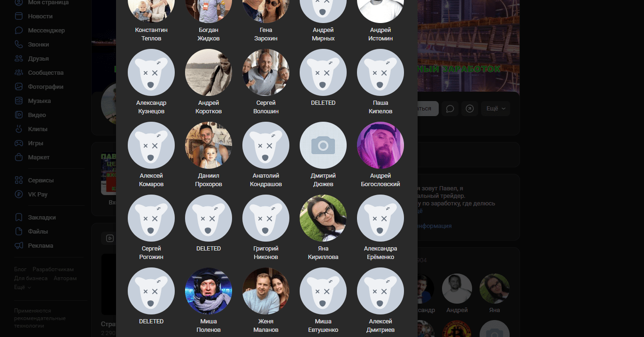
Task: Open the name link Андрей Истомин
Action: click(x=380, y=34)
